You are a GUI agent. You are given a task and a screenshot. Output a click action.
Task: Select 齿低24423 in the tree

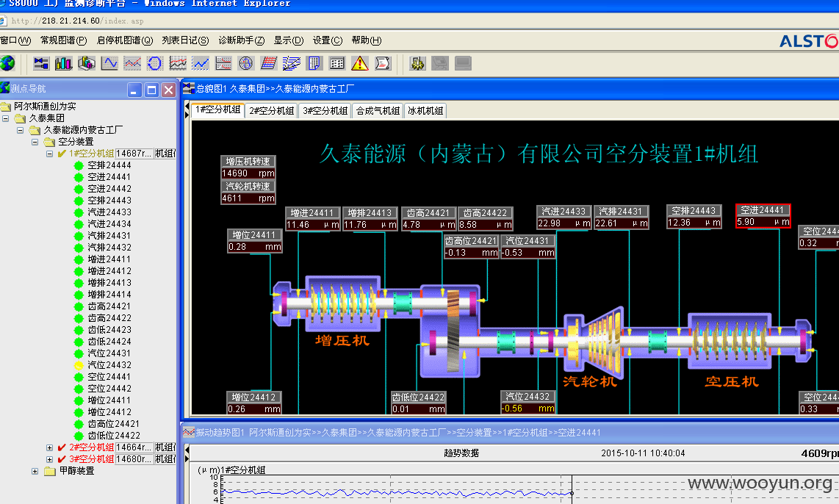(x=109, y=330)
